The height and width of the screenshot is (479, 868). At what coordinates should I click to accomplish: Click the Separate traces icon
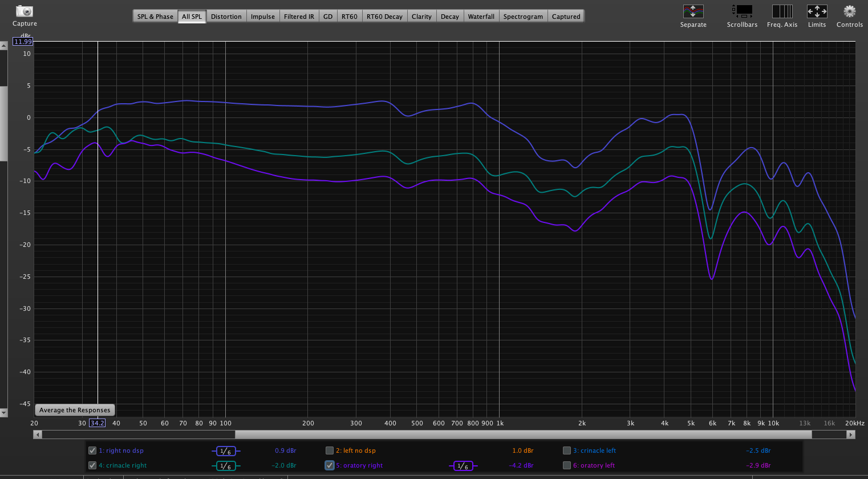(x=693, y=11)
